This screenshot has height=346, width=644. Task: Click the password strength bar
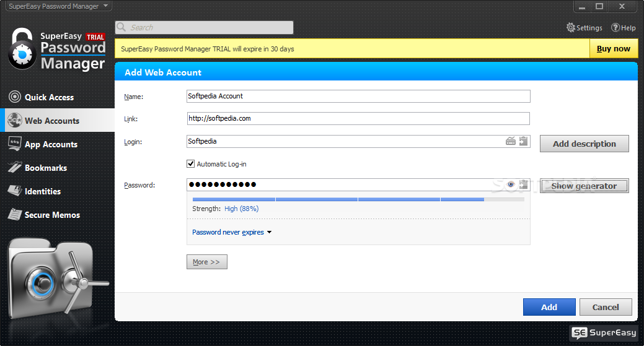(358, 199)
